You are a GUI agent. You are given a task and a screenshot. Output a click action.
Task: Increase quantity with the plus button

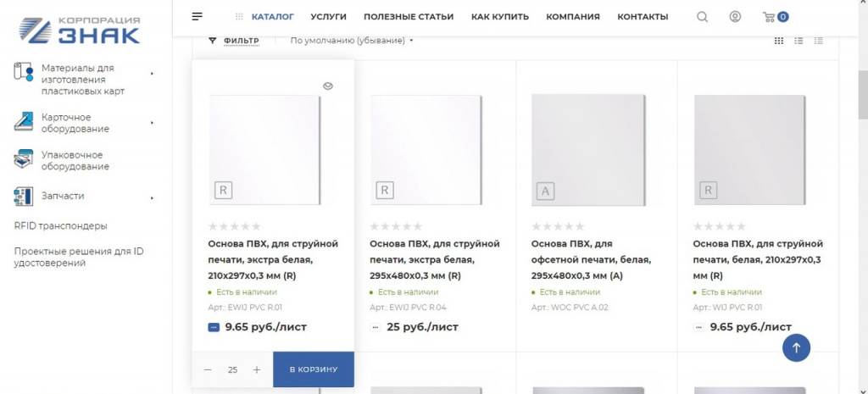tap(257, 369)
